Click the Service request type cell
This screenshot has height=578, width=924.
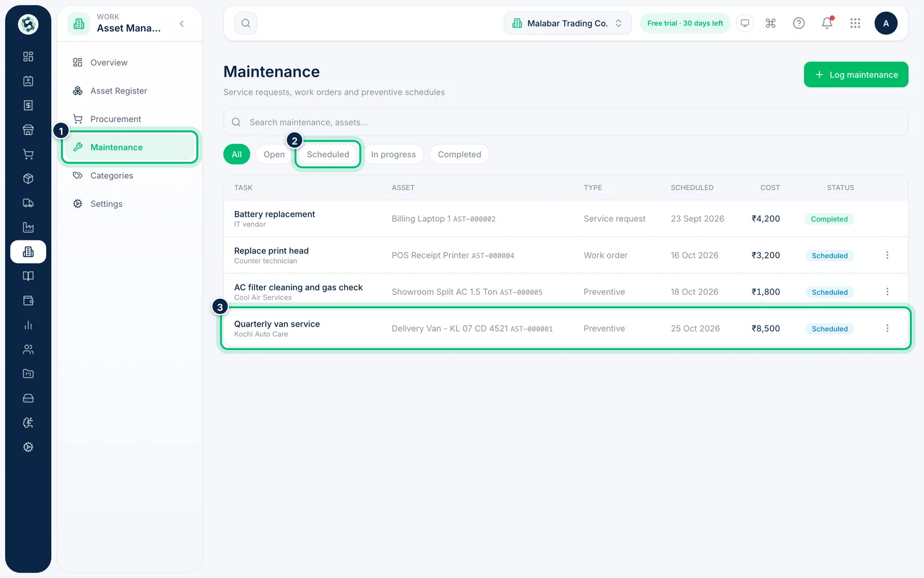614,218
